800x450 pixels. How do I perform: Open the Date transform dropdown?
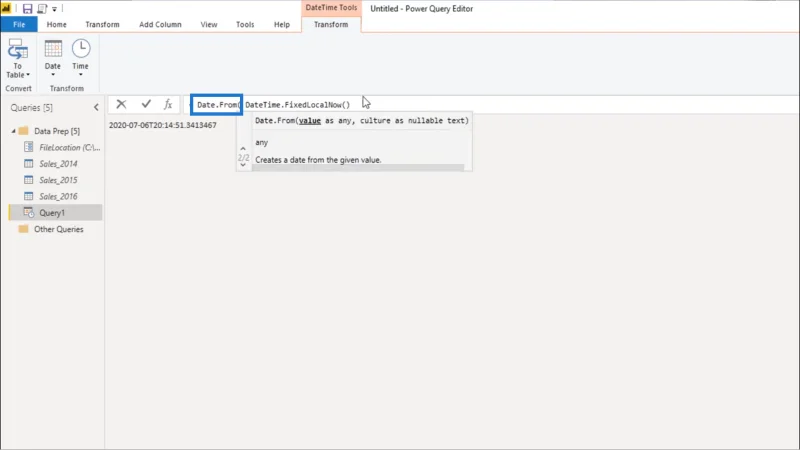click(x=53, y=59)
